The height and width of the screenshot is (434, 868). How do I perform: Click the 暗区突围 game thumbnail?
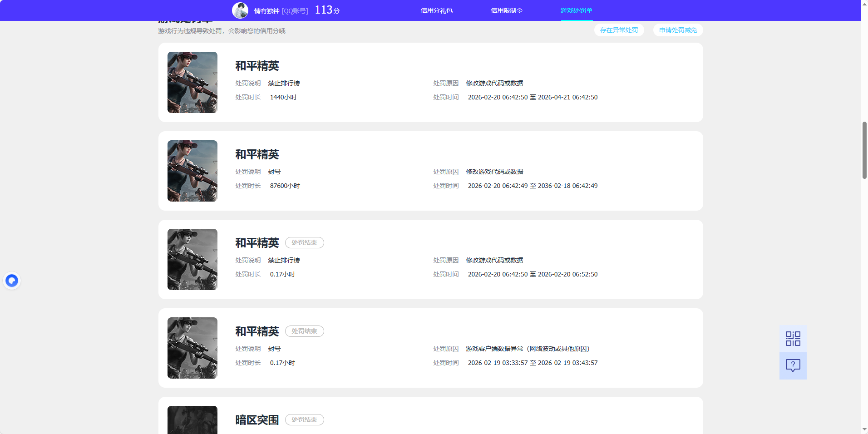pos(192,422)
